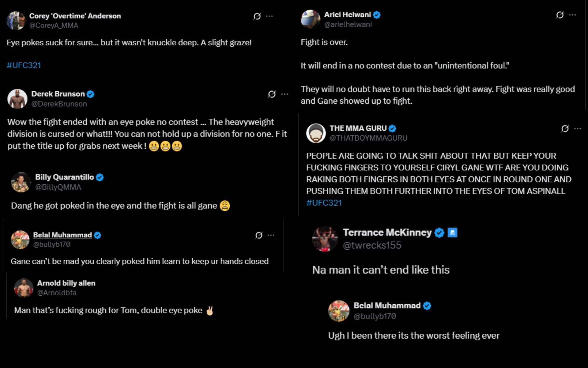Screen dimensions: 588x368
Task: Click Derek Brunson's blue verified badge
Action: 90,94
